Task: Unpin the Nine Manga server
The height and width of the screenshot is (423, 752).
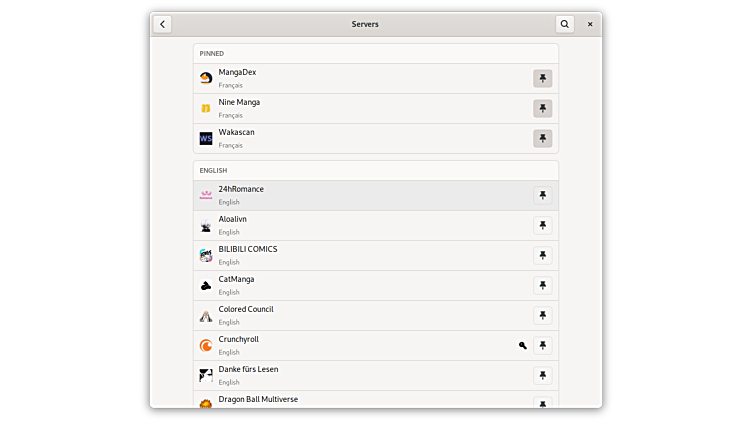Action: point(542,108)
